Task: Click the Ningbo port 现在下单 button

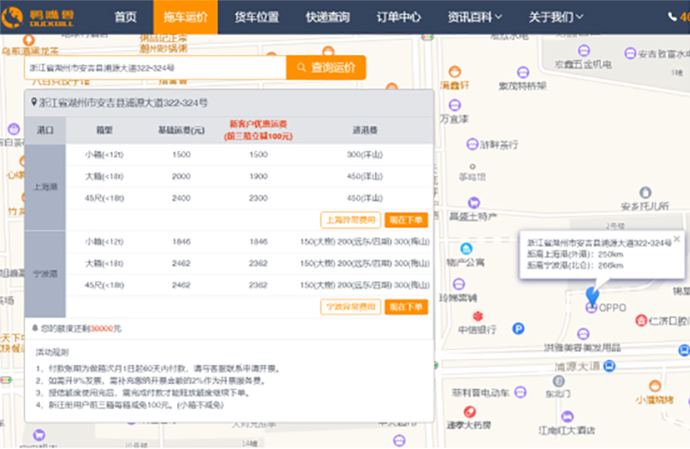Action: click(406, 306)
